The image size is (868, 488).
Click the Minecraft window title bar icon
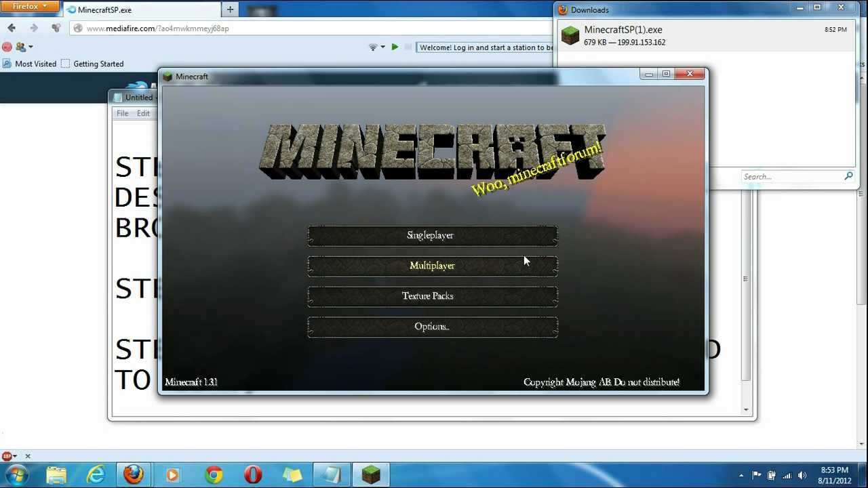pyautogui.click(x=167, y=77)
